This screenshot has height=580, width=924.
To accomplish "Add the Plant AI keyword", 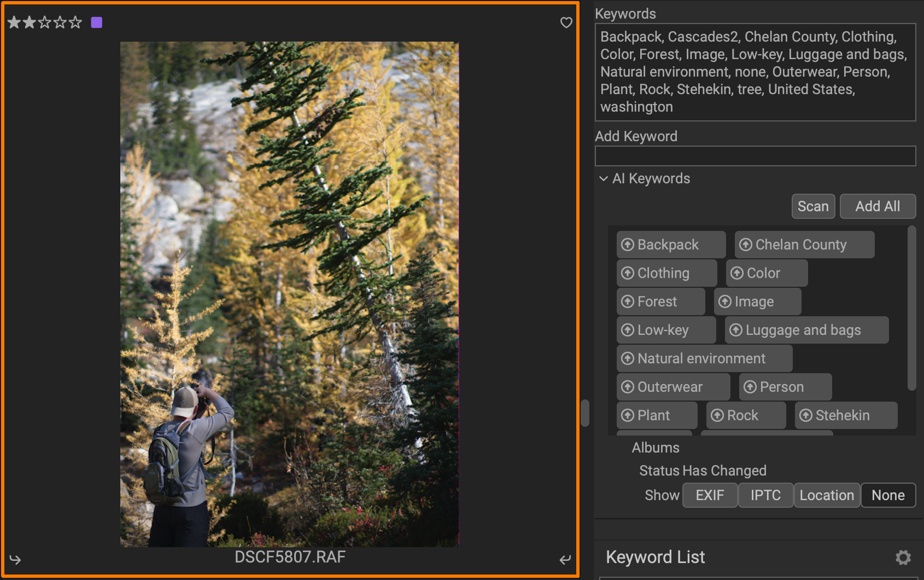I will pos(657,415).
